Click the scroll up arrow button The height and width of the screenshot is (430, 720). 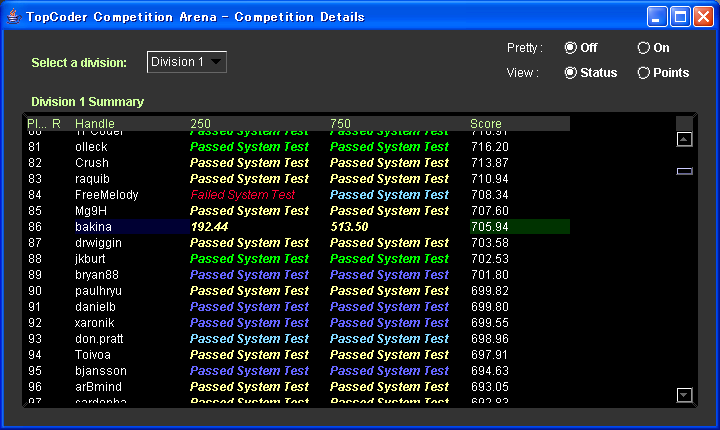click(x=684, y=139)
